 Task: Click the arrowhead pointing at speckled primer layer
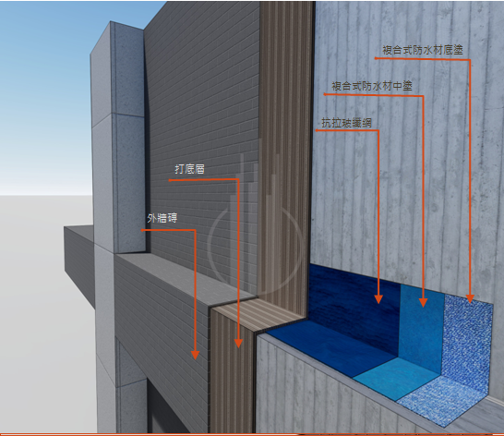point(470,298)
